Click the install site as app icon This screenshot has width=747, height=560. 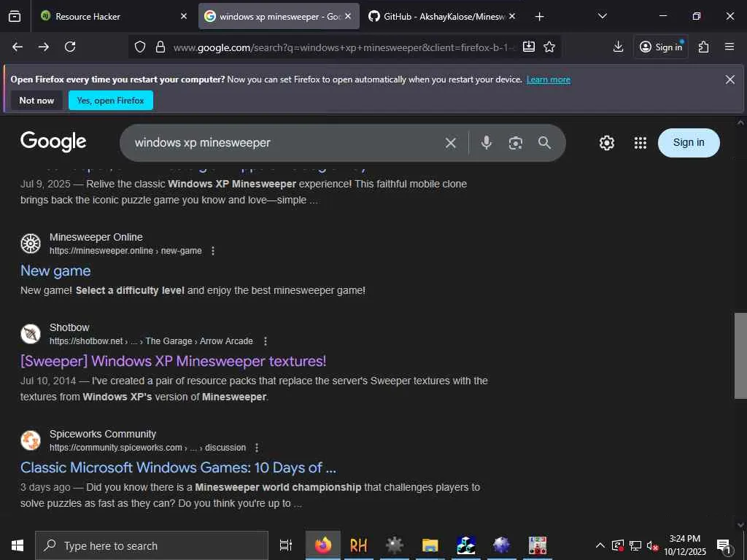[529, 47]
